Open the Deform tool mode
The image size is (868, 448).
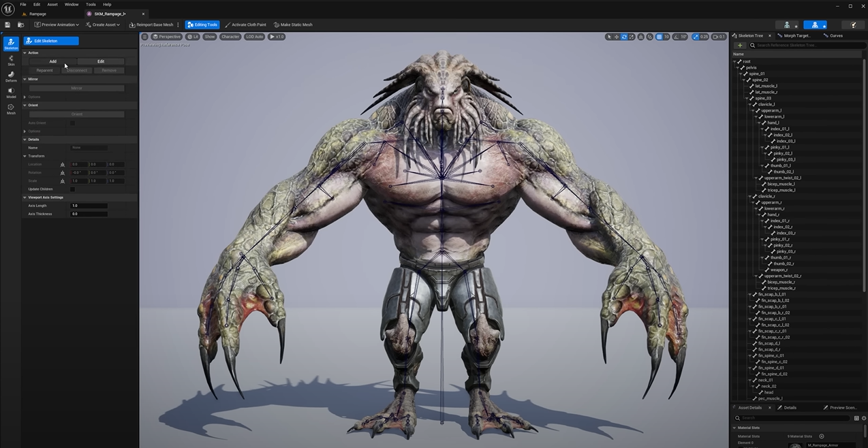point(11,76)
